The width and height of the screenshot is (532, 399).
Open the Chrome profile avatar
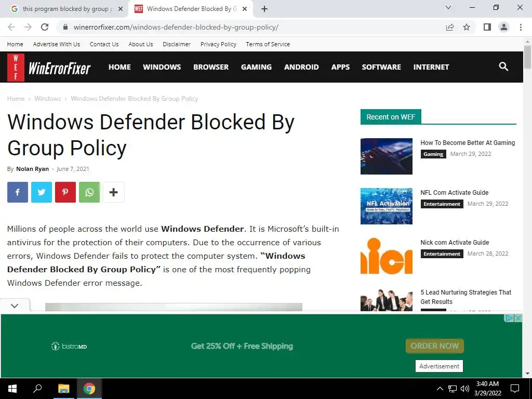click(x=504, y=27)
